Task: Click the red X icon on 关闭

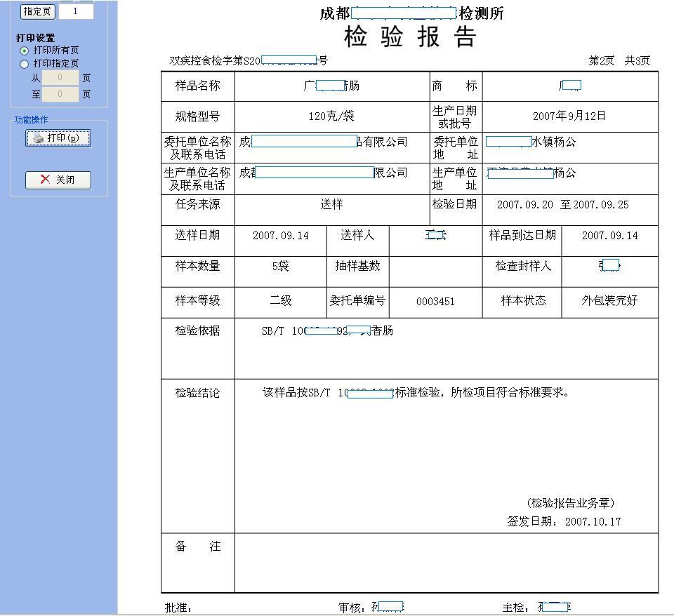Action: [45, 180]
